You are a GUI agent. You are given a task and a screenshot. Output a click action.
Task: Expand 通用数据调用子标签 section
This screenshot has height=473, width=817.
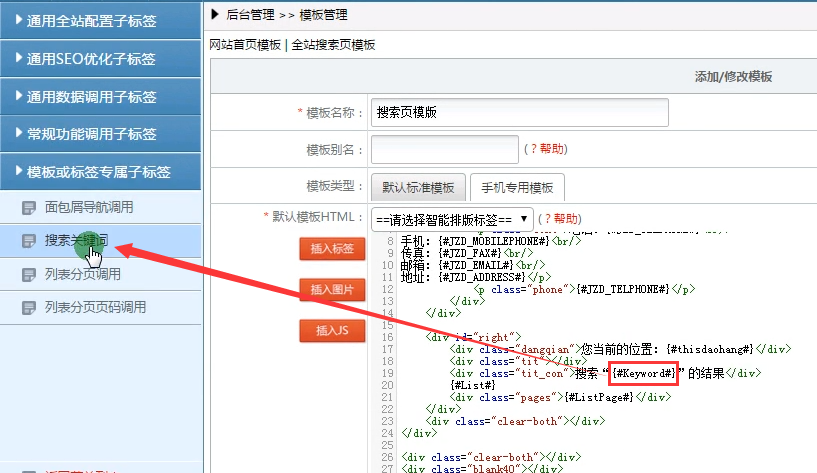tap(100, 97)
